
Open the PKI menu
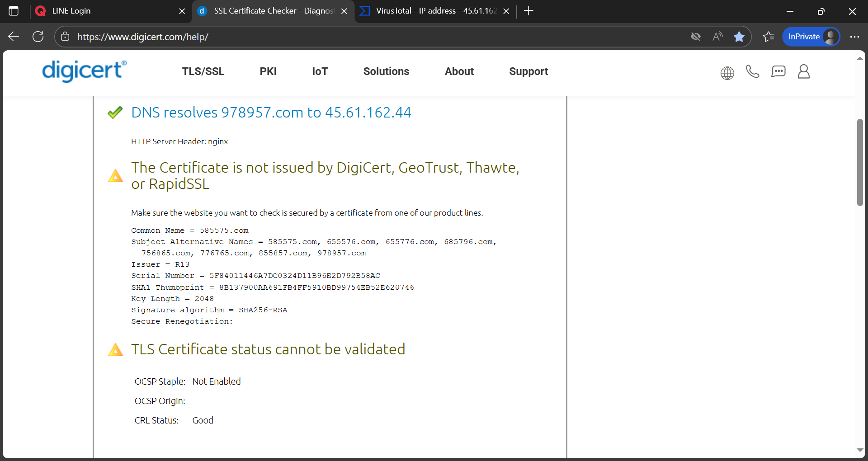pyautogui.click(x=268, y=71)
